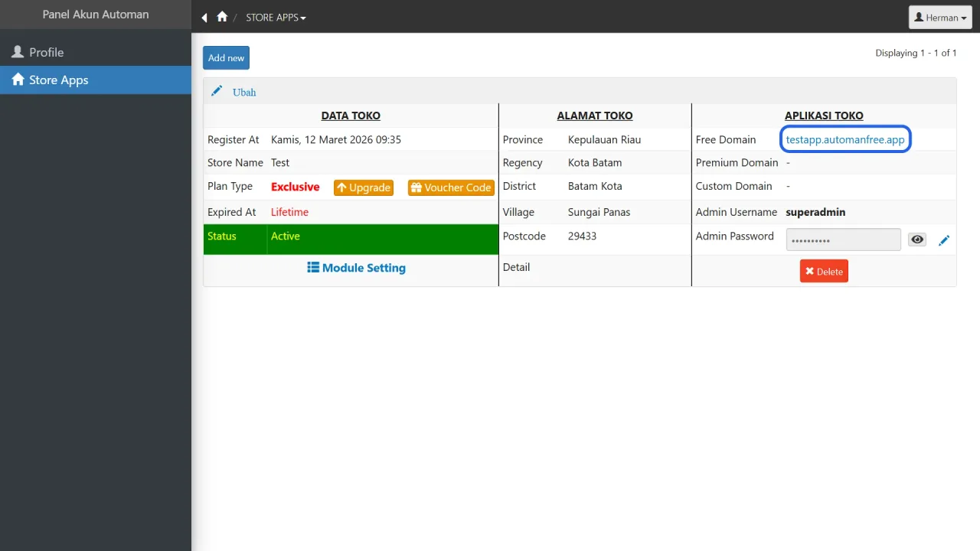Focus the Admin Password field
This screenshot has width=980, height=551.
click(843, 240)
